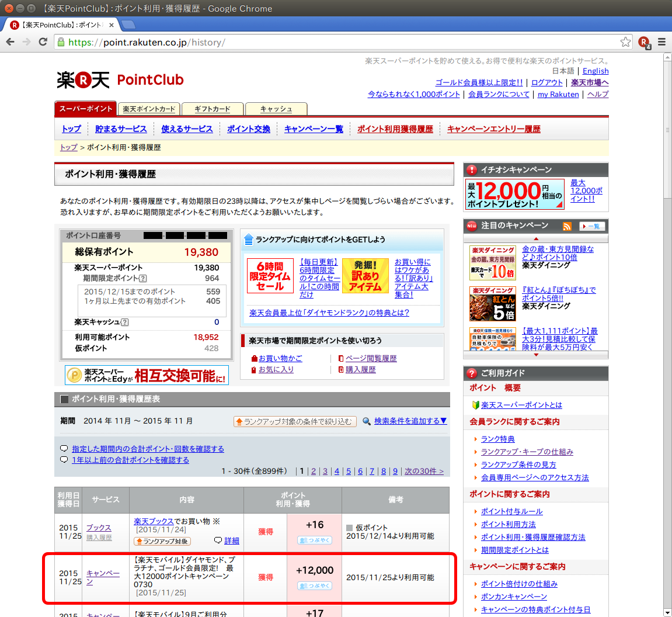Click 次の30件 pagination link

point(424,471)
